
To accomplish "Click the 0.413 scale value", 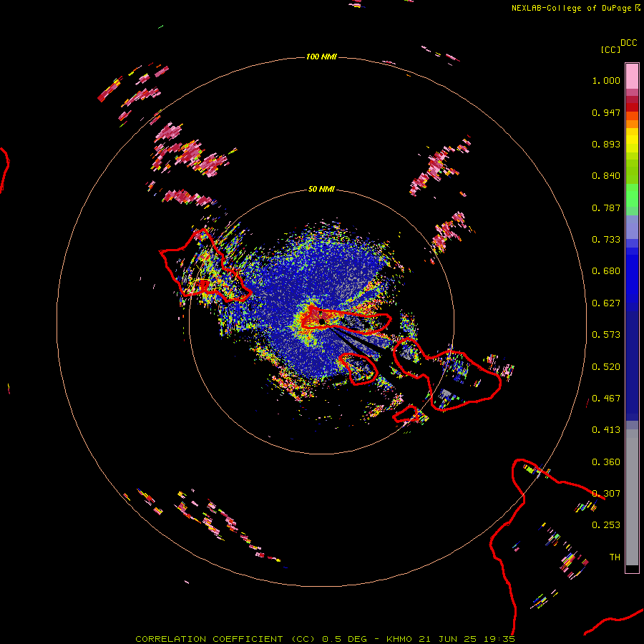I will [x=606, y=430].
